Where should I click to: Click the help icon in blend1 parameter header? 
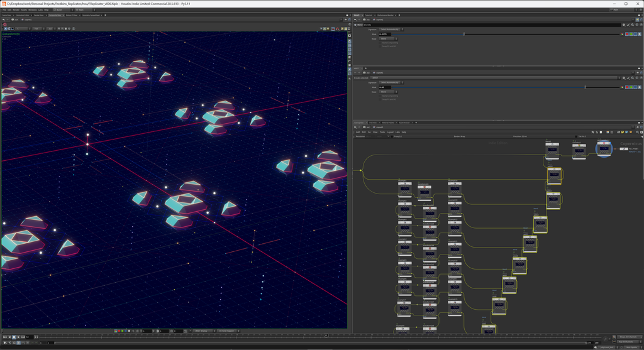point(641,25)
